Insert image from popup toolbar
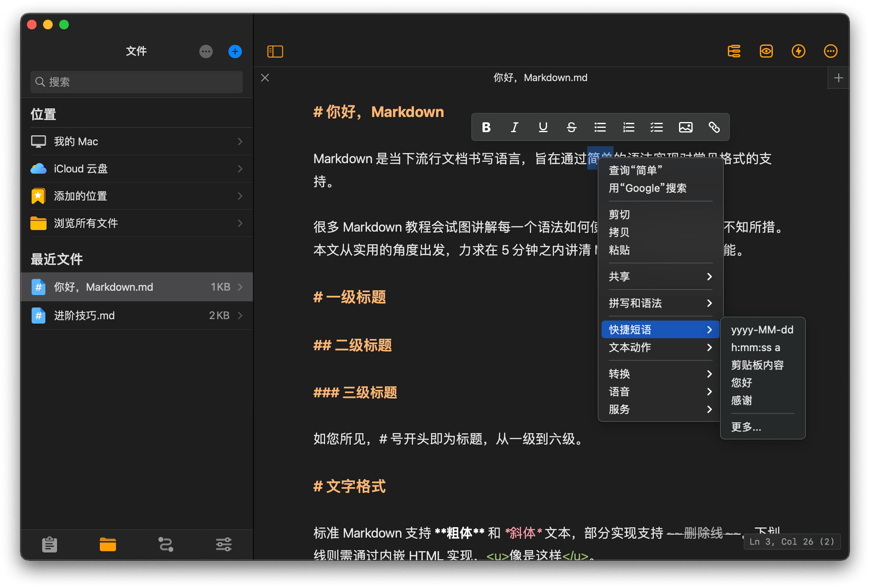This screenshot has width=870, height=588. click(x=686, y=127)
